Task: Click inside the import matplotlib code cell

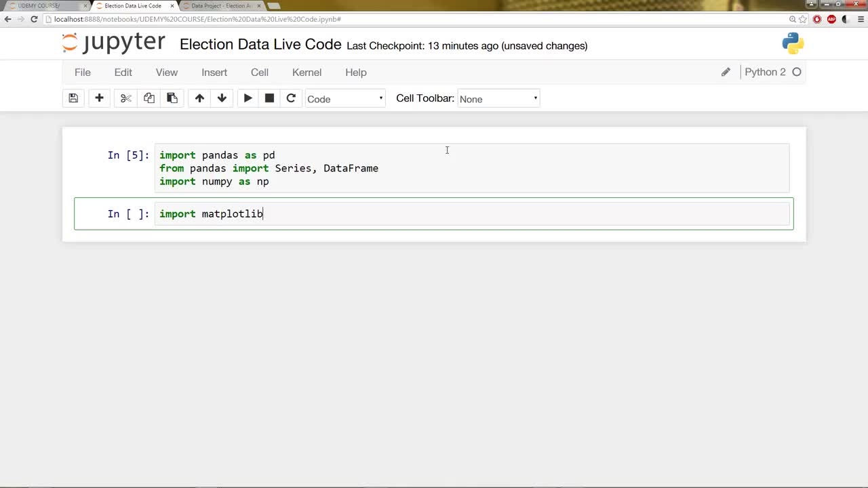Action: [472, 214]
